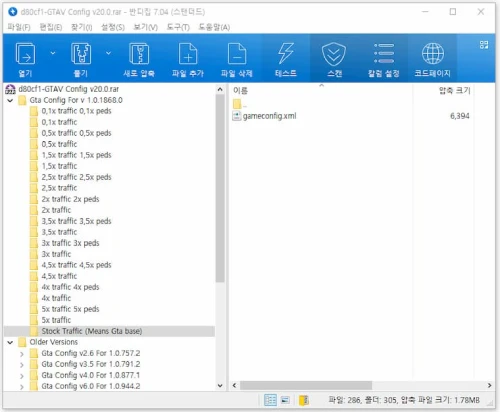Click the Extract (풀기) toolbar icon

[x=81, y=53]
